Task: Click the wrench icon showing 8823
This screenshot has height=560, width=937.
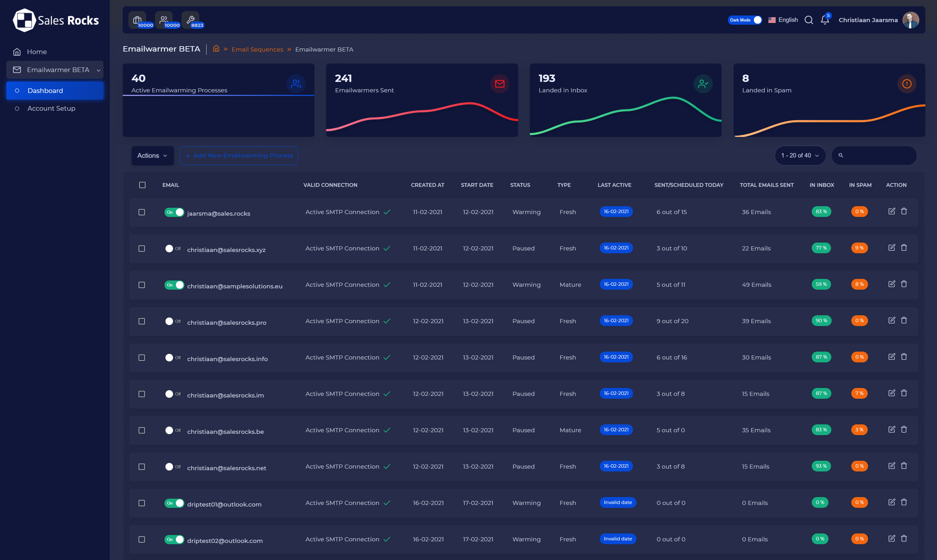Action: [191, 20]
